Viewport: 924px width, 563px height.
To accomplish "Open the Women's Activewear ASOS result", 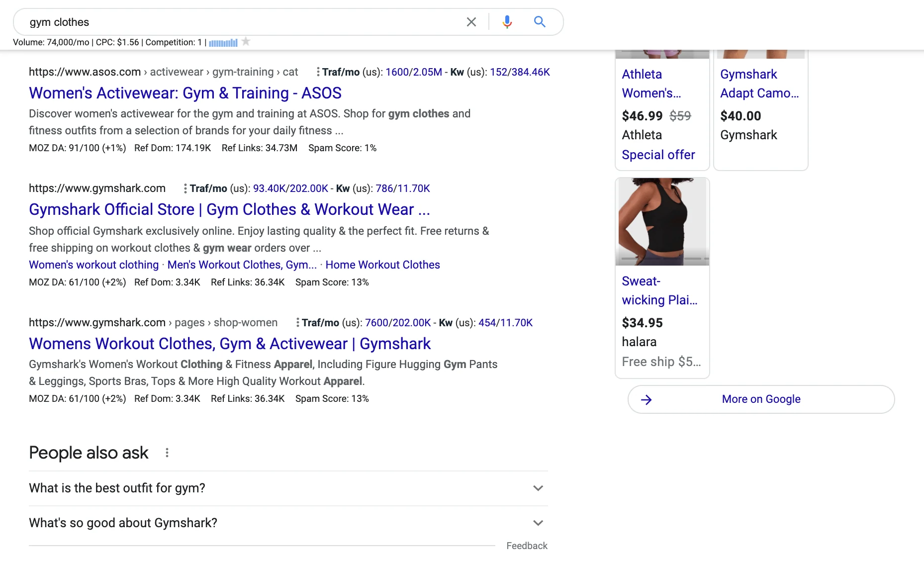I will click(185, 93).
